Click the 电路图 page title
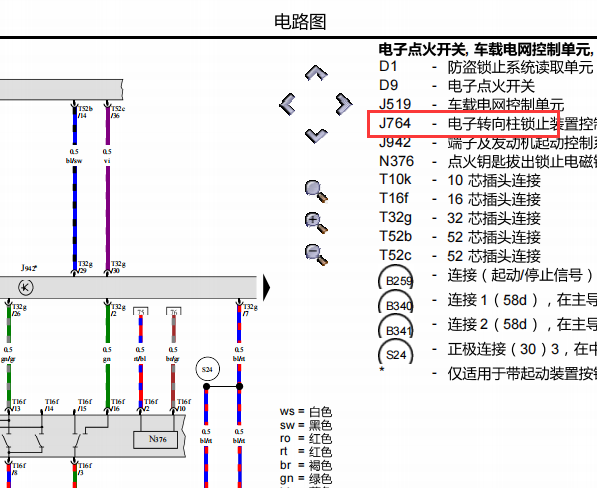Image resolution: width=597 pixels, height=488 pixels. click(x=300, y=22)
